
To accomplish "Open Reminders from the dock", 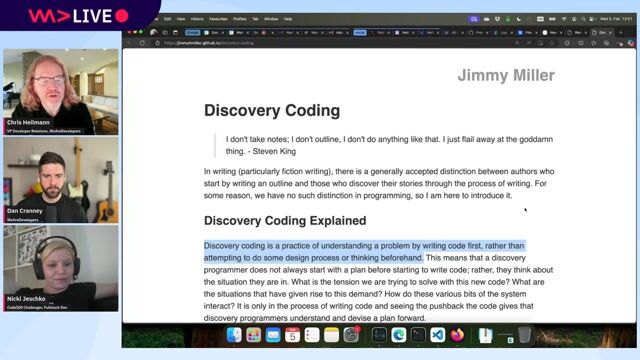I will pos(312,335).
